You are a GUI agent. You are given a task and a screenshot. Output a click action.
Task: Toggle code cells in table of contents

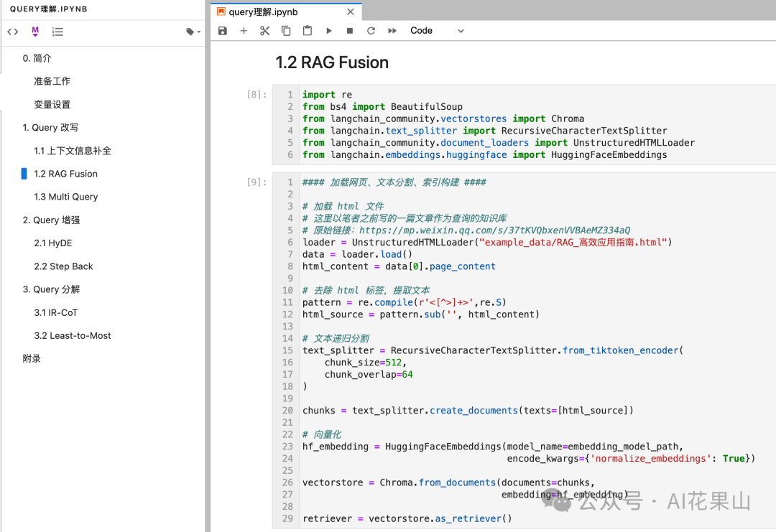point(13,32)
